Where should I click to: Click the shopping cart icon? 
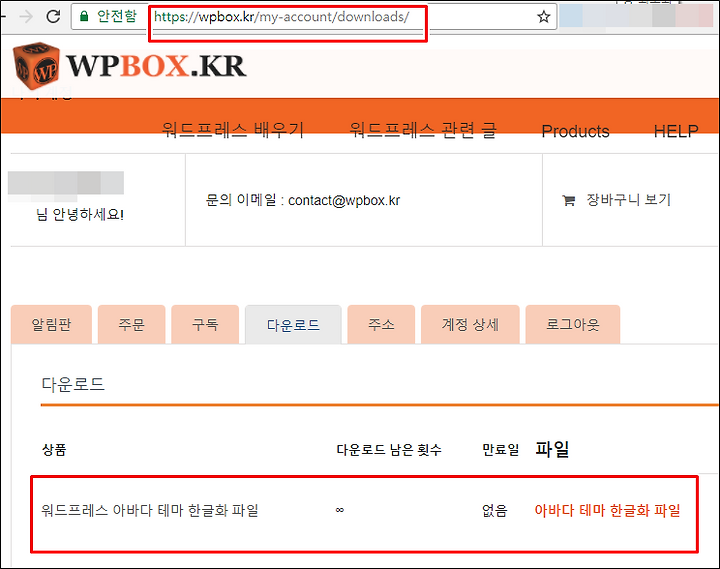point(568,200)
